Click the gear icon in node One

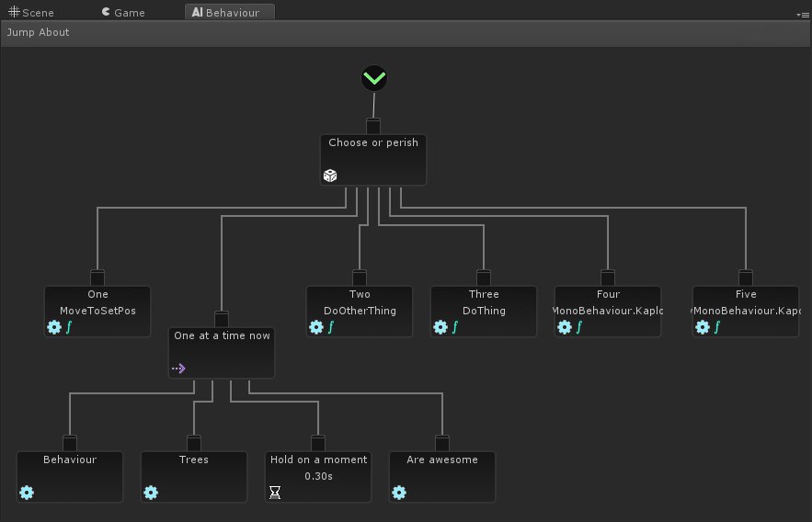tap(54, 327)
